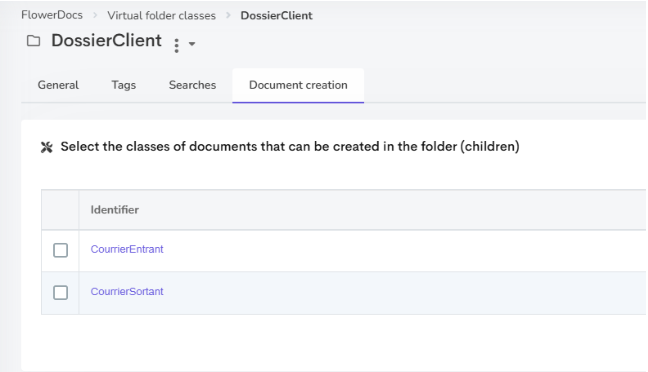The height and width of the screenshot is (372, 648).
Task: Switch to the Tags tab
Action: (124, 85)
